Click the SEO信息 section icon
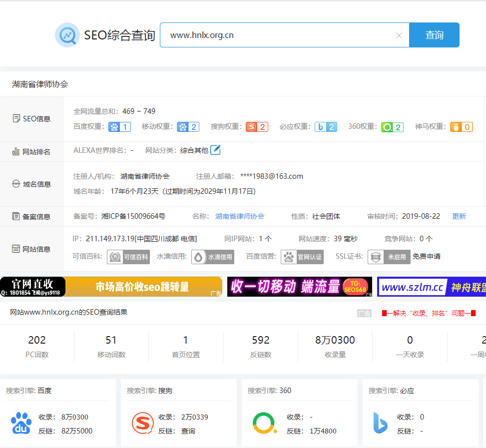The image size is (486, 448). pos(16,119)
